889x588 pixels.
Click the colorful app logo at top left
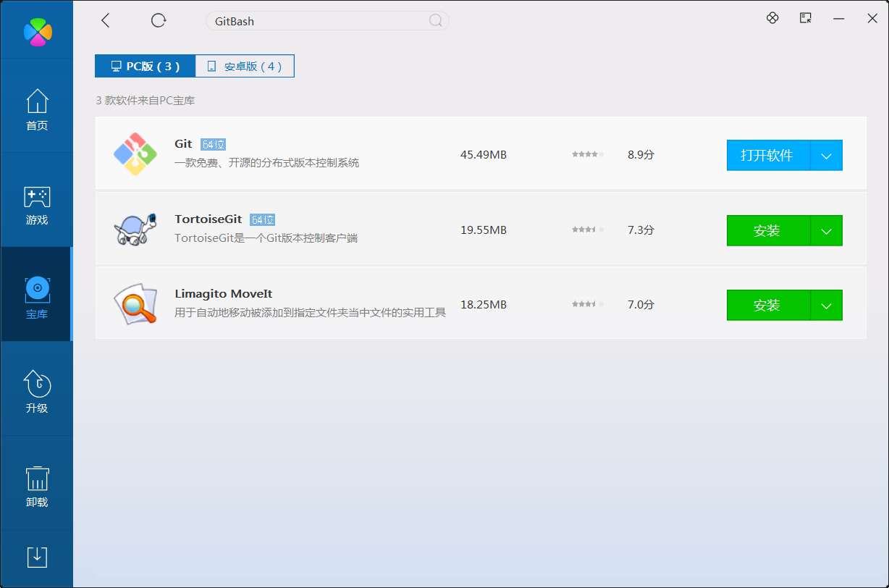tap(38, 30)
